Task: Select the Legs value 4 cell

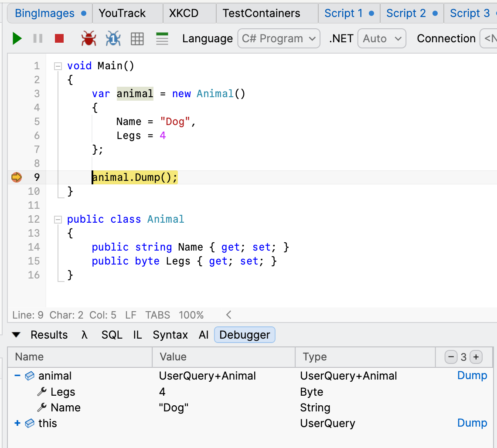Action: coord(162,392)
